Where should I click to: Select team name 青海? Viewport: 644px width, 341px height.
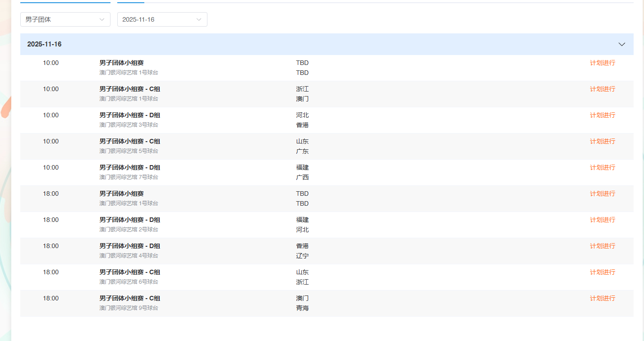(303, 308)
